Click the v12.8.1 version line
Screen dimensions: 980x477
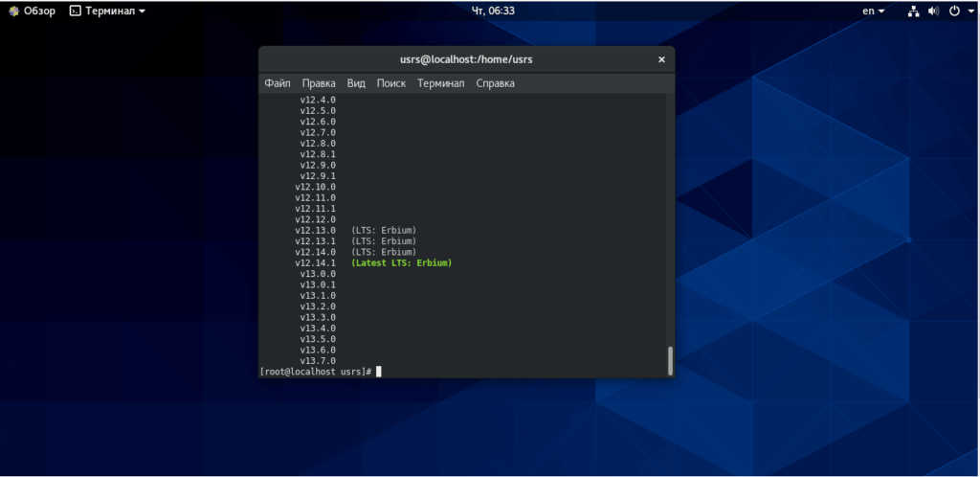pos(318,154)
